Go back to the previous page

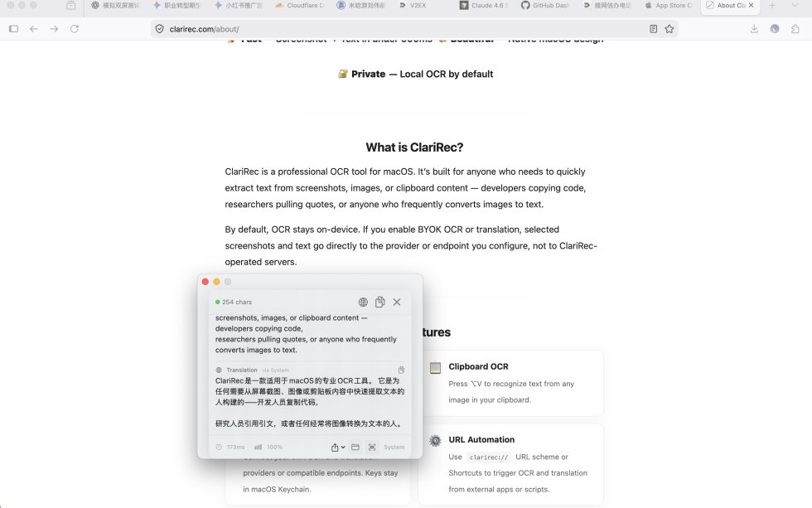(34, 29)
